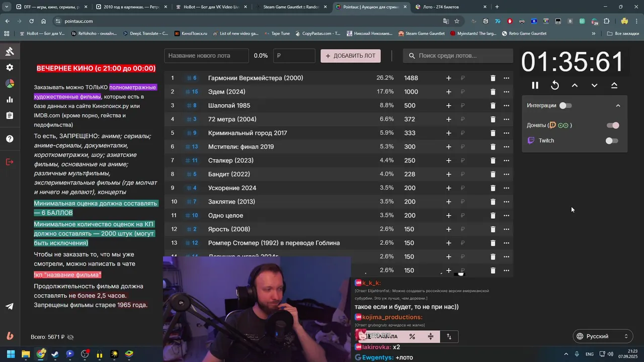Open the clipboard history page
This screenshot has width=644, height=362.
(10, 116)
